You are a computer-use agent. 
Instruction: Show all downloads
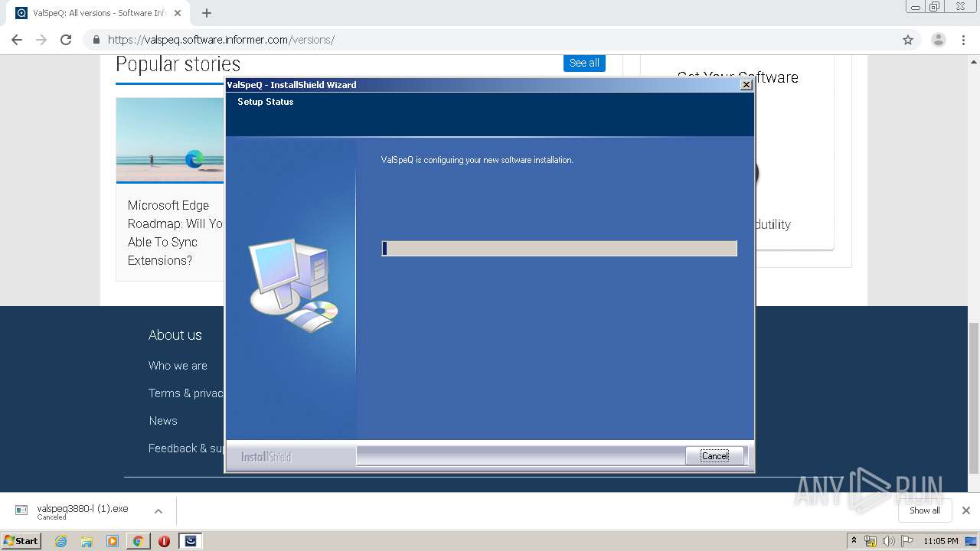(924, 510)
